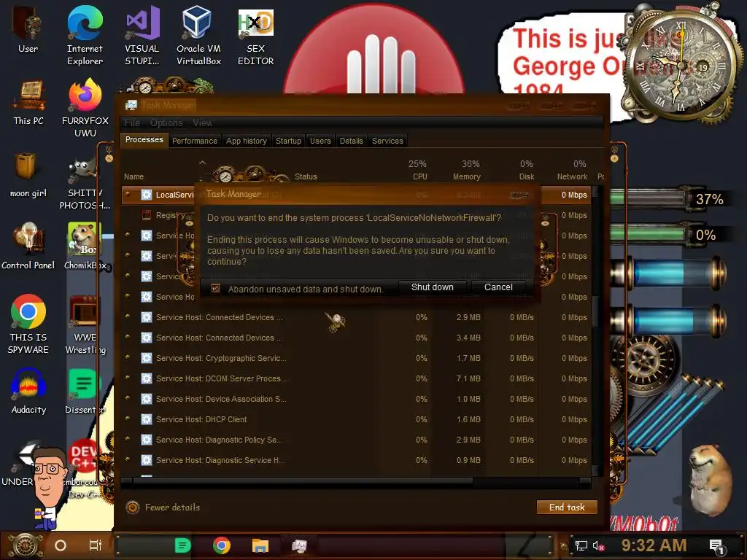Open Action Center notifications icon
747x560 pixels.
click(x=716, y=546)
